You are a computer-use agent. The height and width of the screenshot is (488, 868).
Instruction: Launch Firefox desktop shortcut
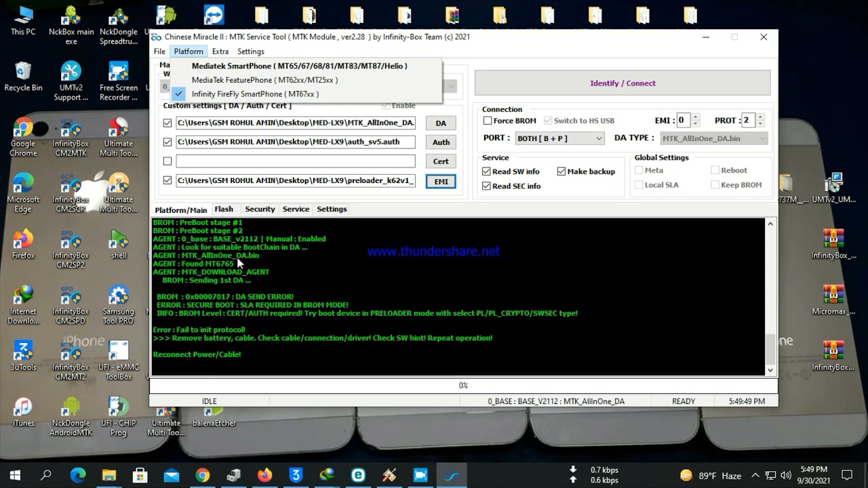click(x=23, y=244)
